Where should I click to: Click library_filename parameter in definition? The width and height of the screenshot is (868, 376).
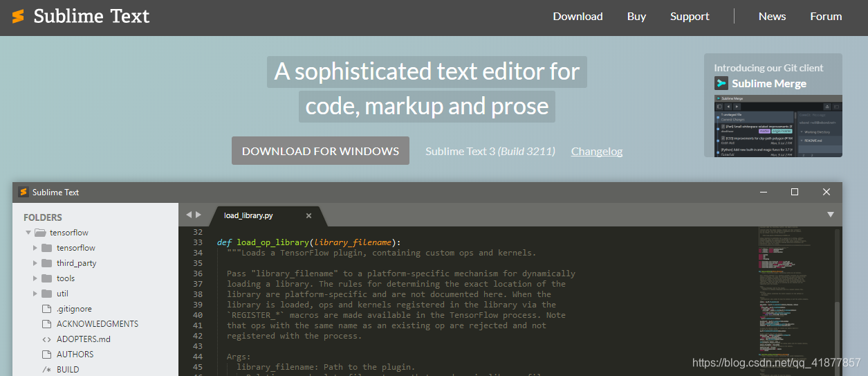(x=353, y=242)
